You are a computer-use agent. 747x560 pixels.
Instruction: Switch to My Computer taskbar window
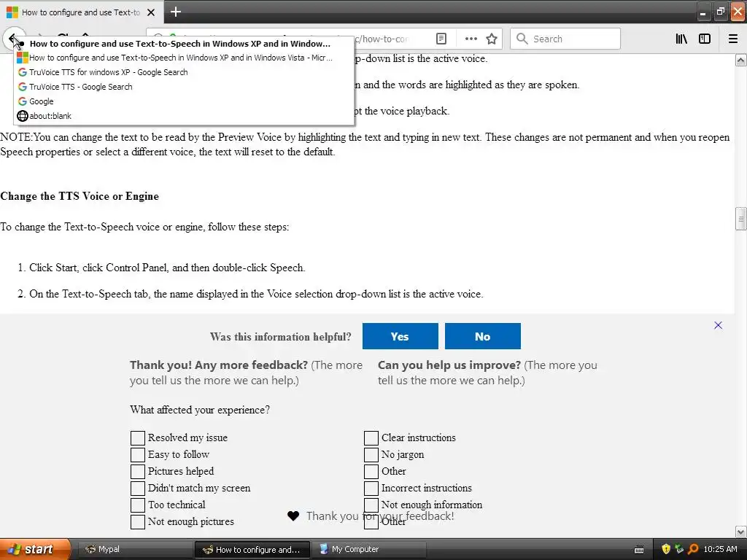point(368,549)
